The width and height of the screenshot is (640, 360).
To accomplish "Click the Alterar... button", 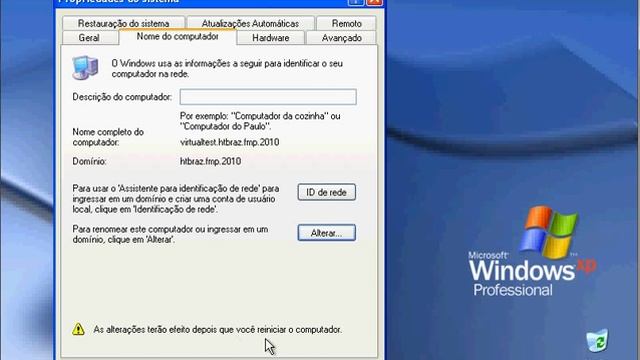I will point(327,233).
